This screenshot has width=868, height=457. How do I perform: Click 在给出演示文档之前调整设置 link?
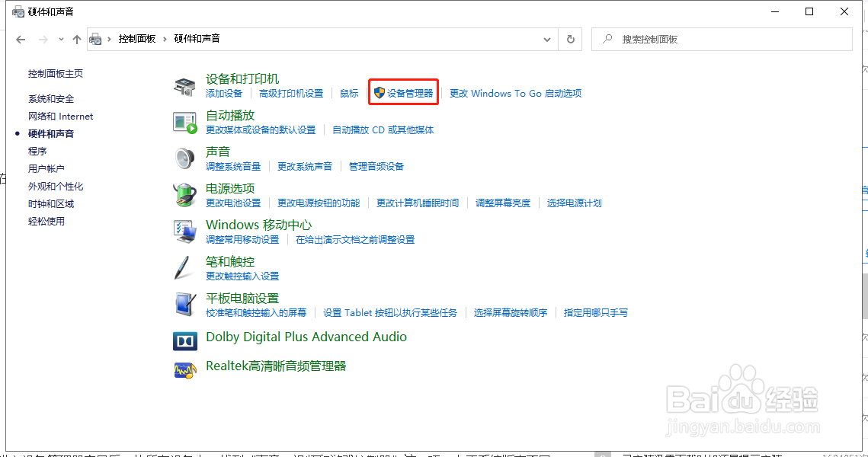pos(355,240)
